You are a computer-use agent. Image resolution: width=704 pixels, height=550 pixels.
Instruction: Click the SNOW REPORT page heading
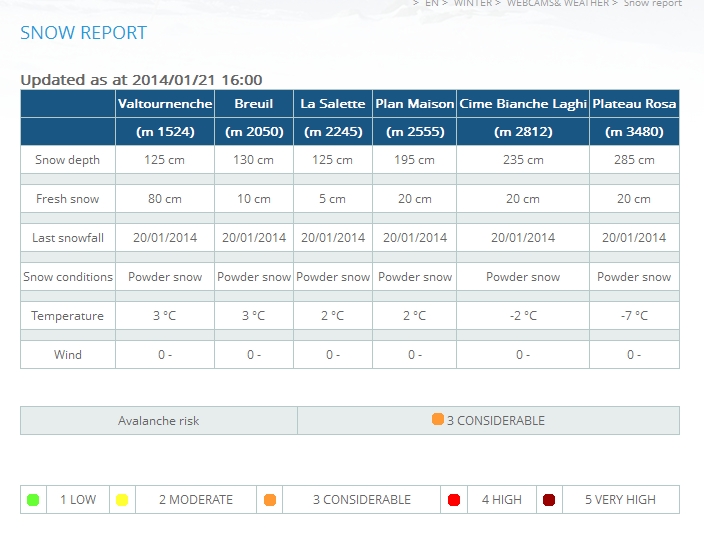84,33
